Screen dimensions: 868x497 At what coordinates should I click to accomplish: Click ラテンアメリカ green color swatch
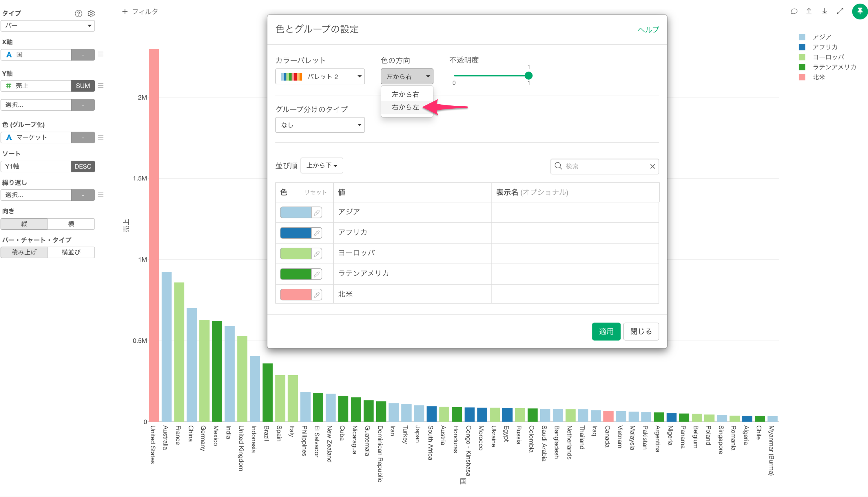[x=296, y=274]
